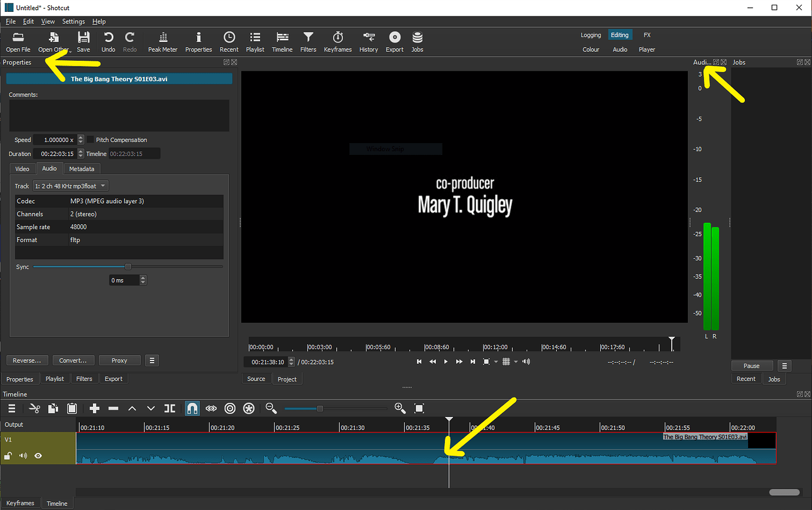Viewport: 812px width, 510px height.
Task: Open the History panel
Action: [x=368, y=41]
